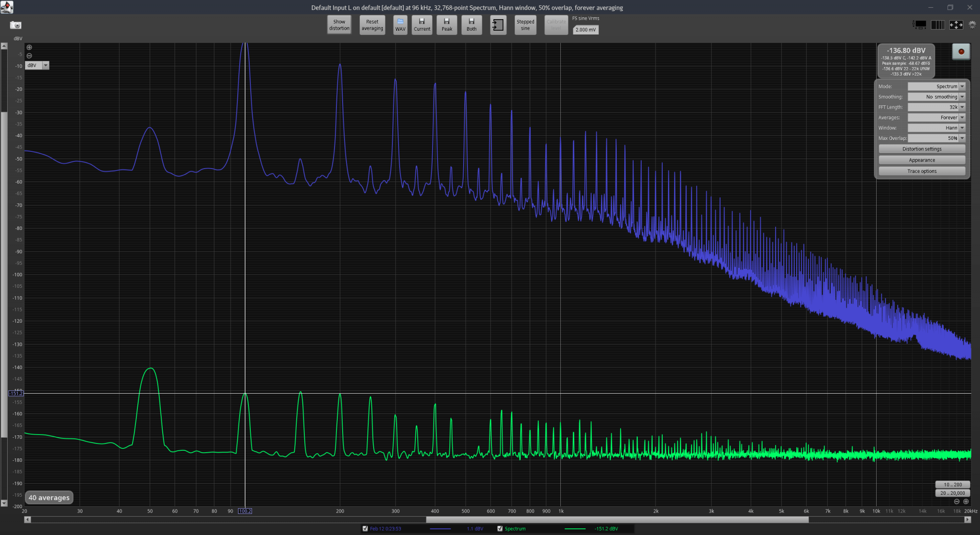
Task: Click the Reset averaging button
Action: [x=372, y=25]
